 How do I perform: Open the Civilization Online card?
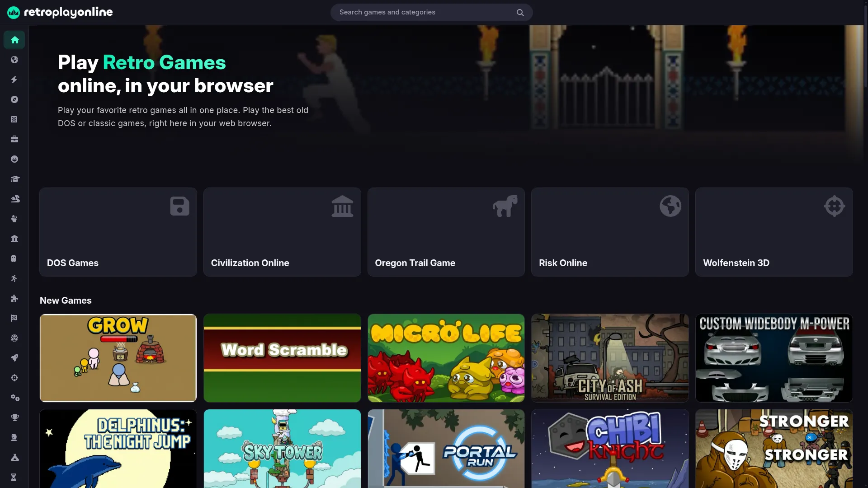[282, 232]
